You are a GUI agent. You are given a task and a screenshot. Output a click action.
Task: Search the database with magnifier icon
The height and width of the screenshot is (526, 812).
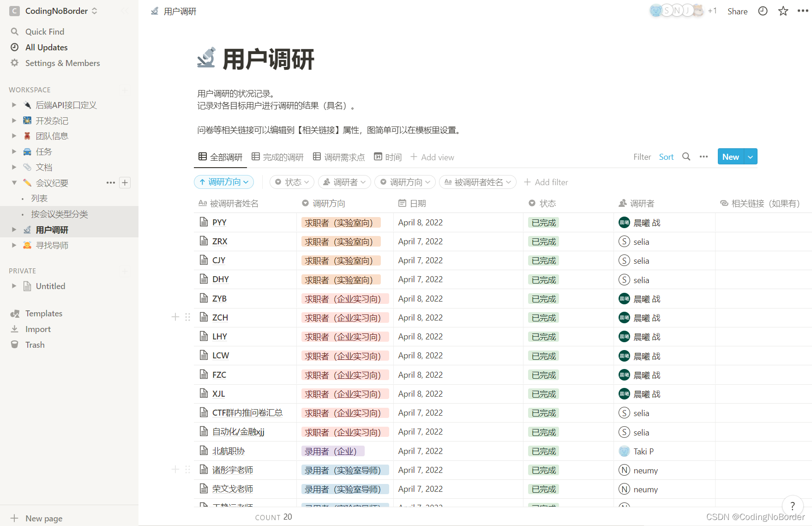(x=686, y=157)
